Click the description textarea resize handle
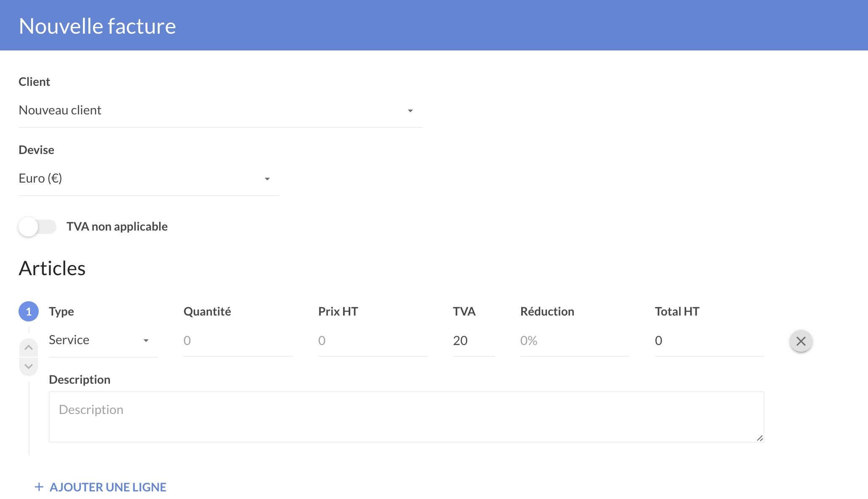The width and height of the screenshot is (868, 499). click(x=759, y=438)
